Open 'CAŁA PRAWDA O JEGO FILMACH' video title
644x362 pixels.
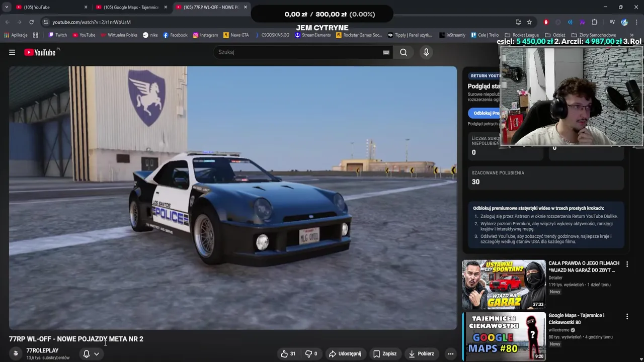[x=584, y=266]
